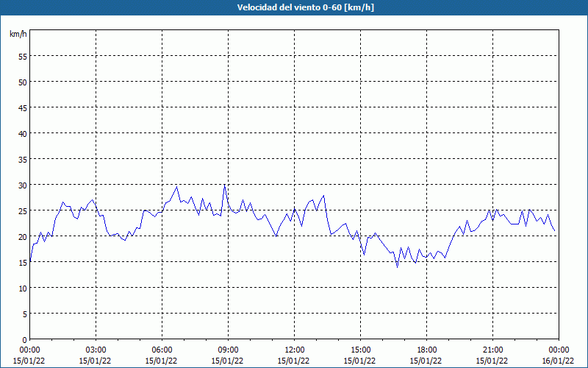
Task: Click the '18:00' time axis label
Action: click(x=427, y=350)
